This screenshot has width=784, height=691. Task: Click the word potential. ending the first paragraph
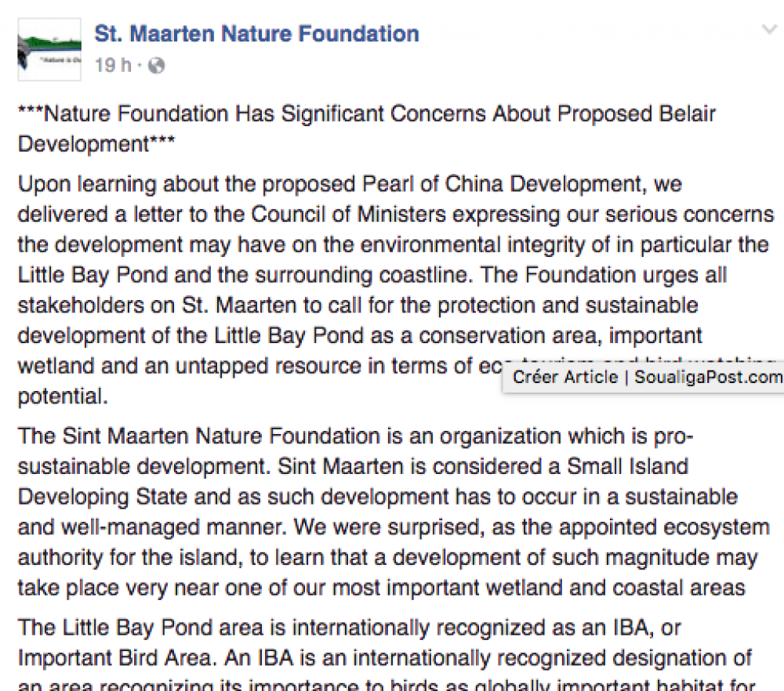pos(63,396)
